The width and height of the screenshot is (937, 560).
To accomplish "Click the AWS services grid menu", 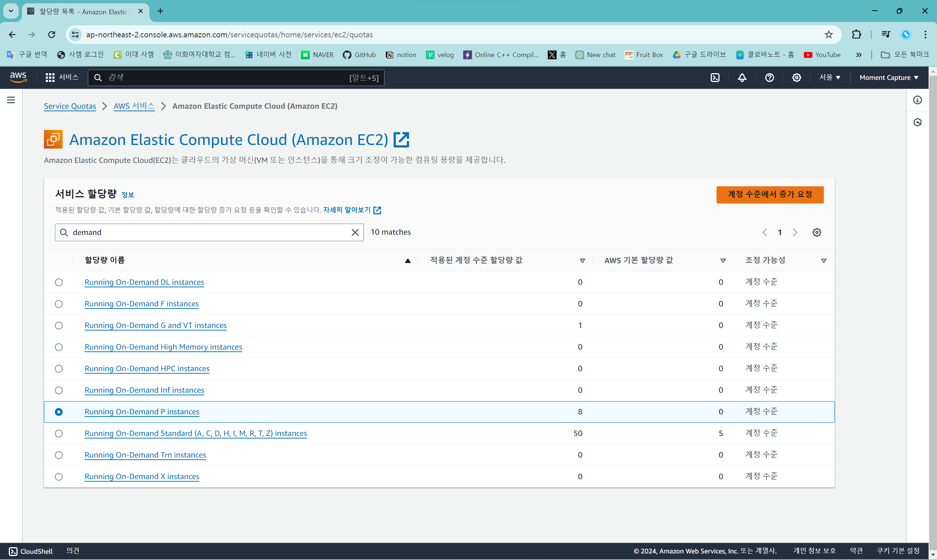I will [x=50, y=78].
